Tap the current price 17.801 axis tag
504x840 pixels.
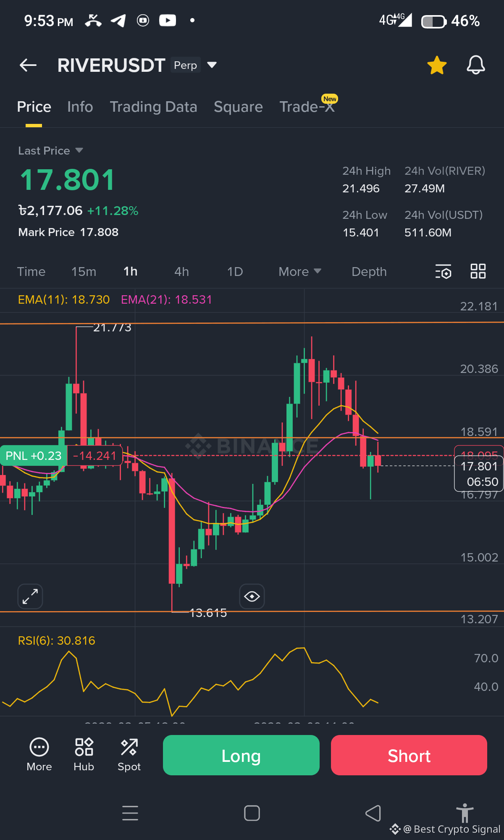click(x=479, y=474)
